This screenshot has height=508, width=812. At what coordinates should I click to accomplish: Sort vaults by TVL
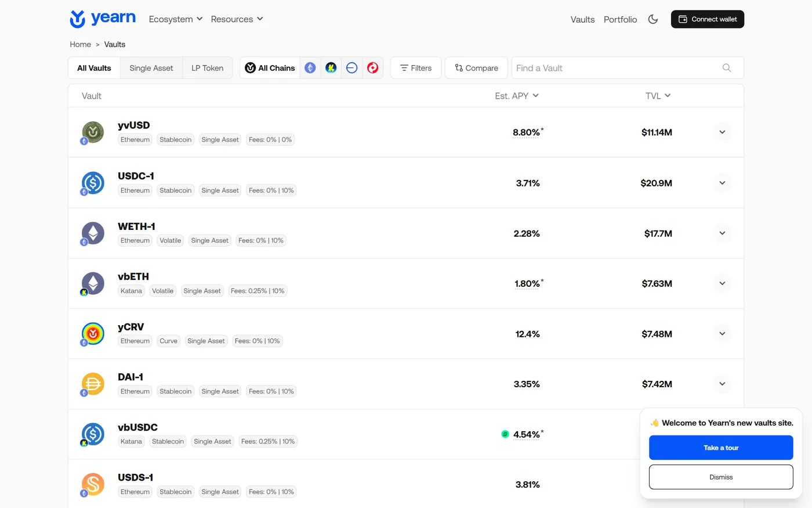click(x=658, y=96)
